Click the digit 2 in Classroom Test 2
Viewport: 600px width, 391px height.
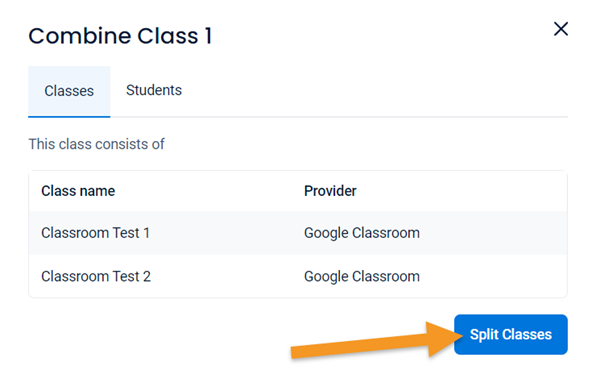147,276
